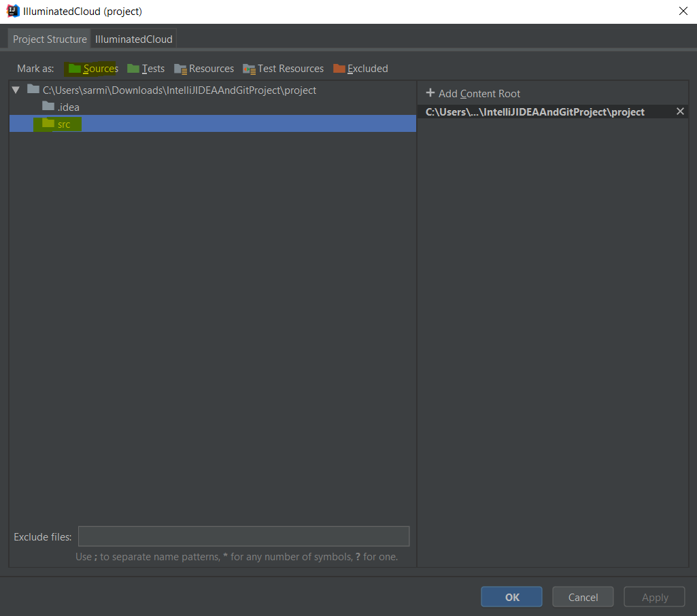
Task: Mark folder as Excluded
Action: point(360,69)
